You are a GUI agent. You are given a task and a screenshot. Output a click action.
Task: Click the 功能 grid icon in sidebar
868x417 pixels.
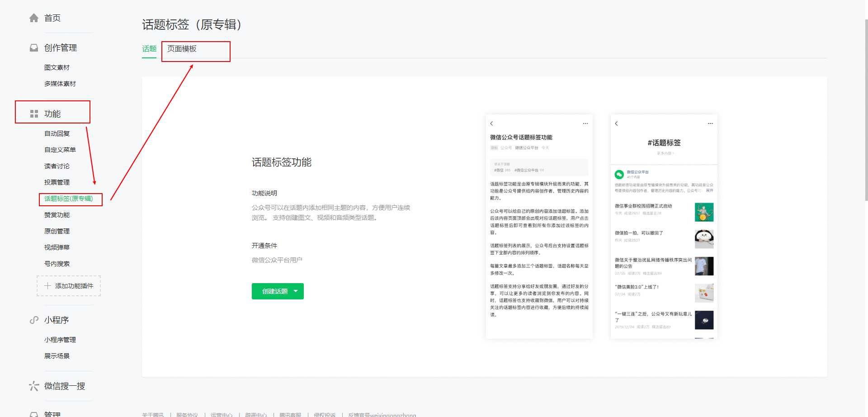point(34,113)
